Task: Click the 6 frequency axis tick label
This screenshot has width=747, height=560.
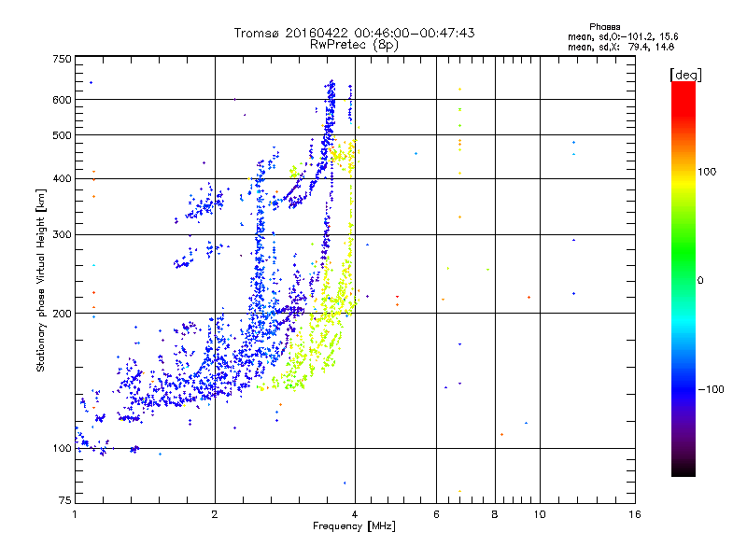Action: pyautogui.click(x=436, y=514)
